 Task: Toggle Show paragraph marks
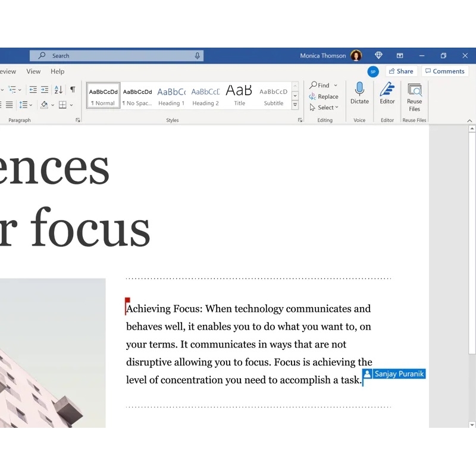click(x=72, y=90)
